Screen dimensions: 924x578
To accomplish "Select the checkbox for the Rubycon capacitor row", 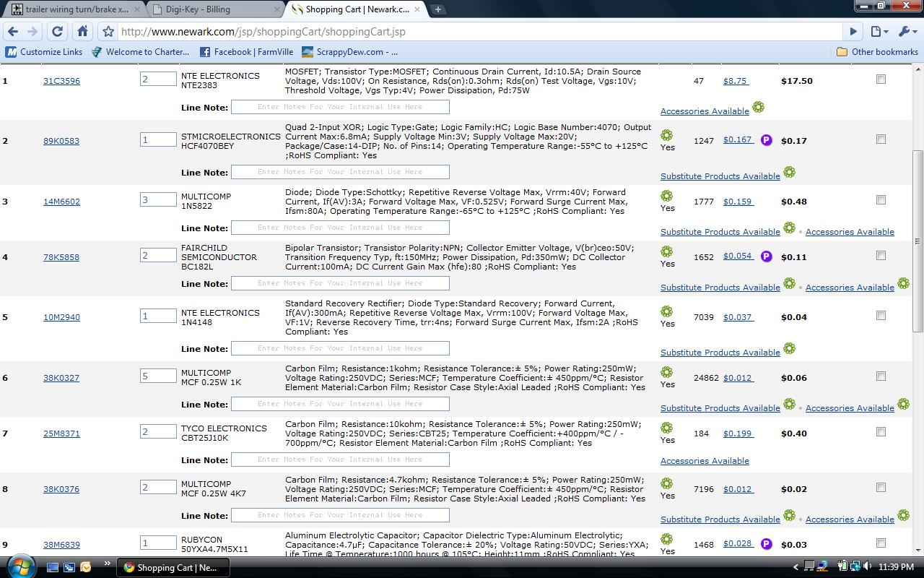I will (x=881, y=543).
